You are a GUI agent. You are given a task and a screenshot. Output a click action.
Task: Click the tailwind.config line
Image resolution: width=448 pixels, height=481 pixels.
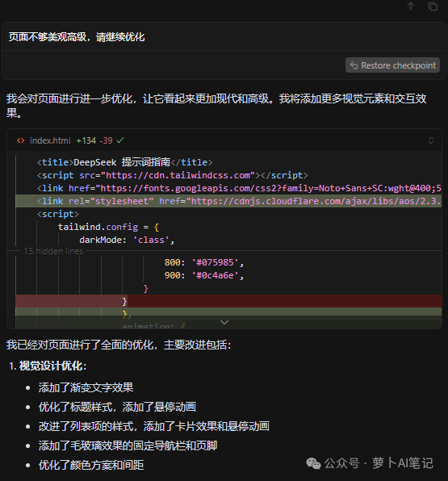click(x=109, y=227)
